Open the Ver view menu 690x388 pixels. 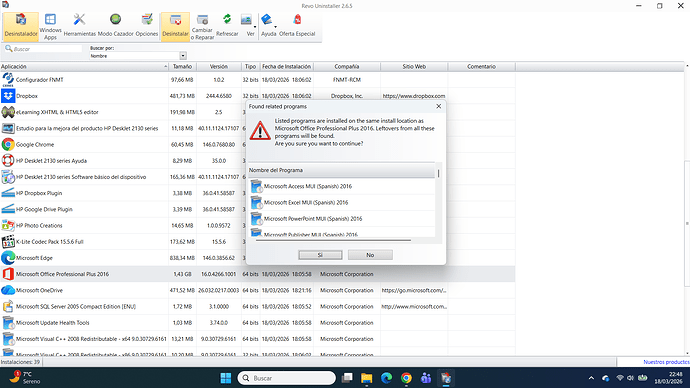pyautogui.click(x=249, y=27)
